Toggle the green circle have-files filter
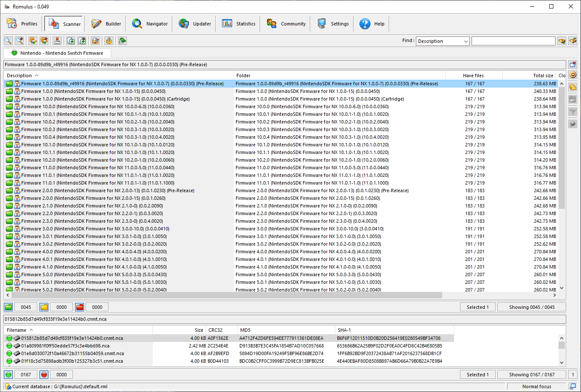 coord(8,375)
